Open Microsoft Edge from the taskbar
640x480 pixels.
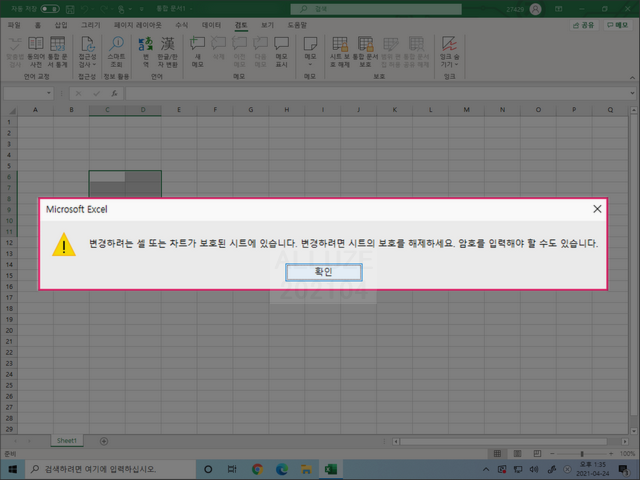click(x=282, y=469)
